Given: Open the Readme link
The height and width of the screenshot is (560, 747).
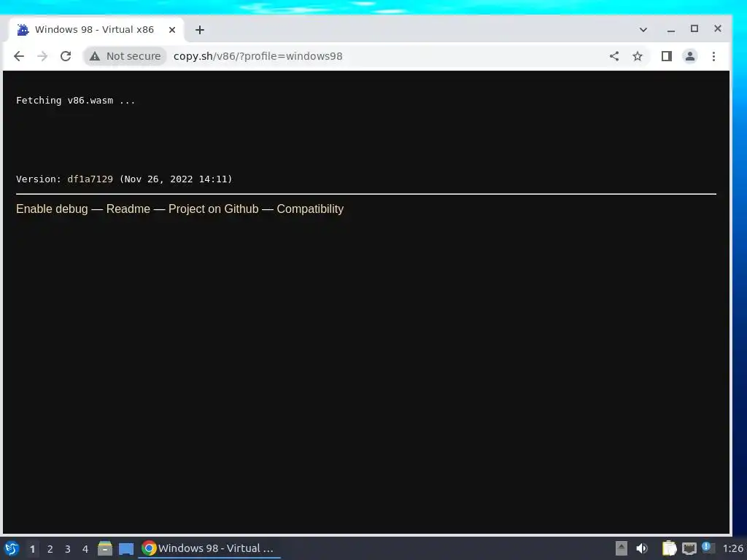Looking at the screenshot, I should 128,209.
